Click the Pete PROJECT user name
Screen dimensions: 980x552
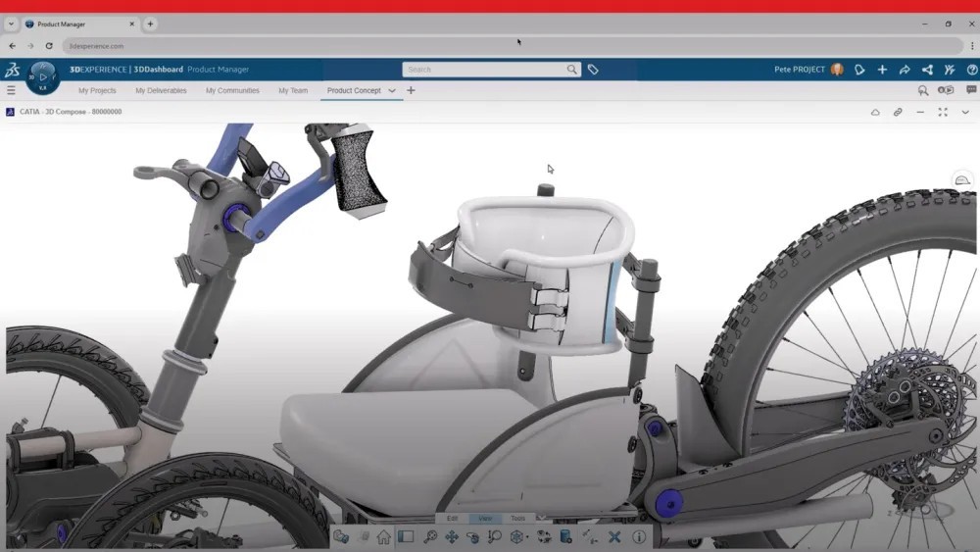pos(800,70)
